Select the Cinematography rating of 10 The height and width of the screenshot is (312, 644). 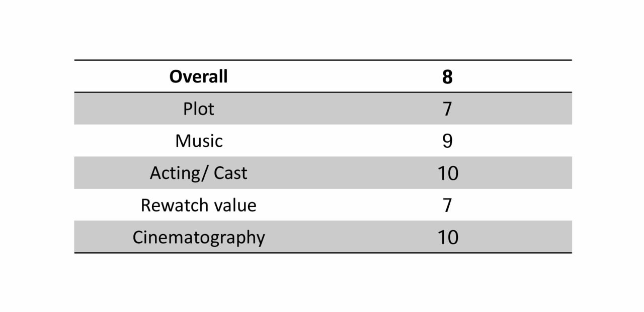pos(447,238)
